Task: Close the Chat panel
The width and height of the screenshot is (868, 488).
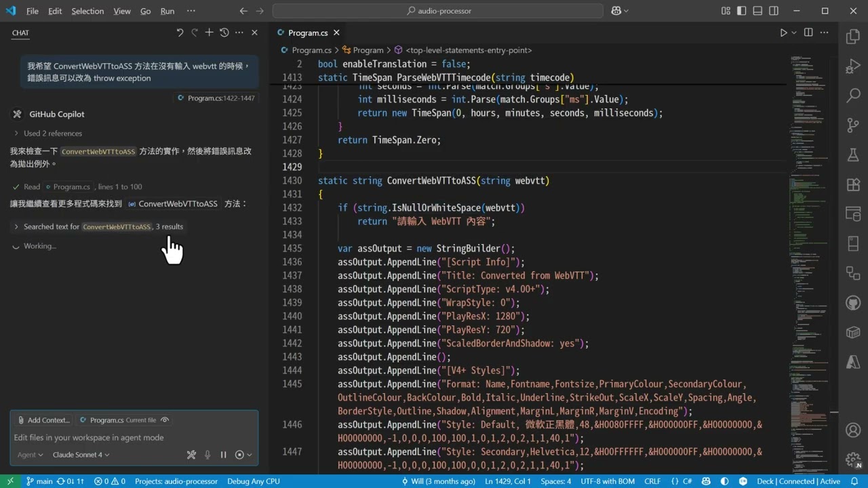Action: (x=254, y=33)
